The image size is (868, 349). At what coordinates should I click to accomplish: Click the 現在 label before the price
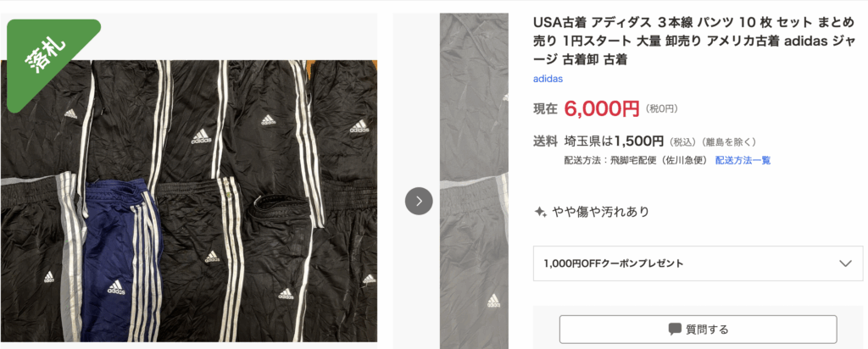pyautogui.click(x=545, y=109)
